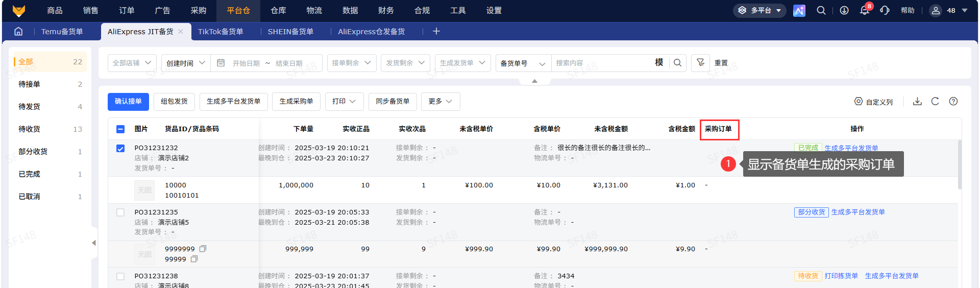
Task: Open the 商品 menu
Action: point(55,10)
